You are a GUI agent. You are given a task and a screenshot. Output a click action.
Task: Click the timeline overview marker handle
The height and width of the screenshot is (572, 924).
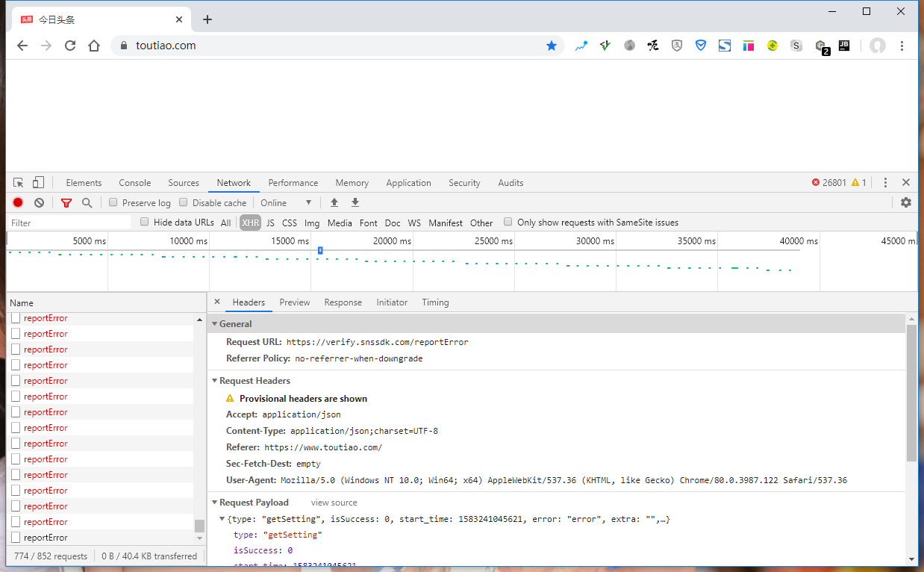[320, 250]
